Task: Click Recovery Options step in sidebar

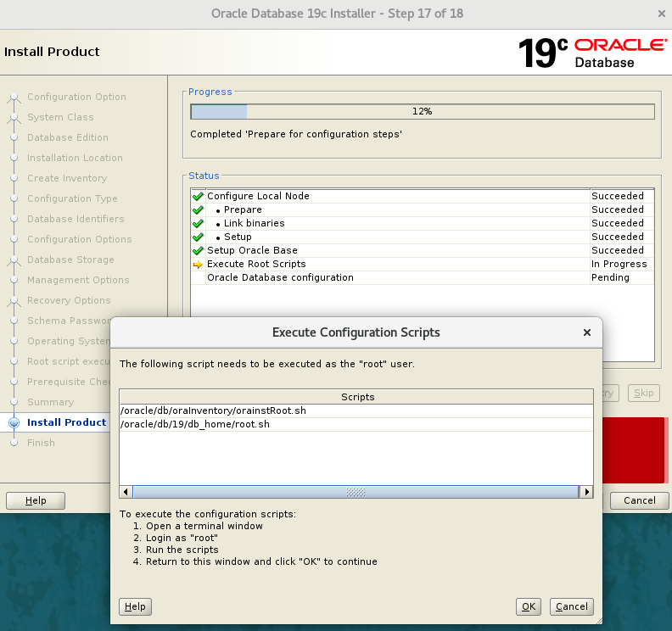Action: coord(69,300)
